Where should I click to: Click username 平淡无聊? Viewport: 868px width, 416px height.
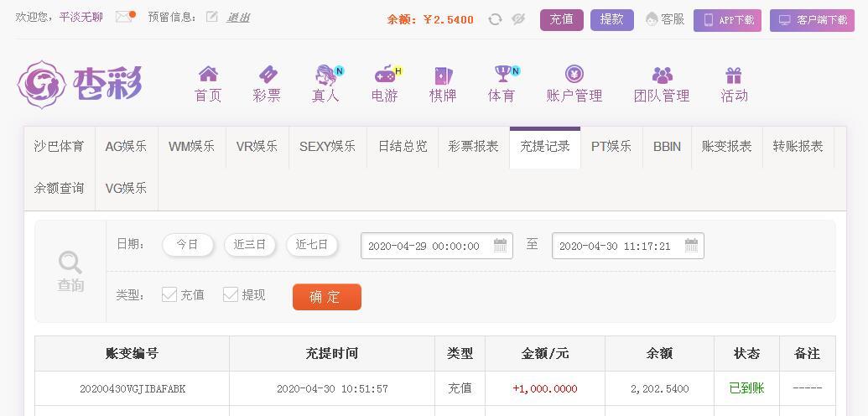(x=81, y=17)
